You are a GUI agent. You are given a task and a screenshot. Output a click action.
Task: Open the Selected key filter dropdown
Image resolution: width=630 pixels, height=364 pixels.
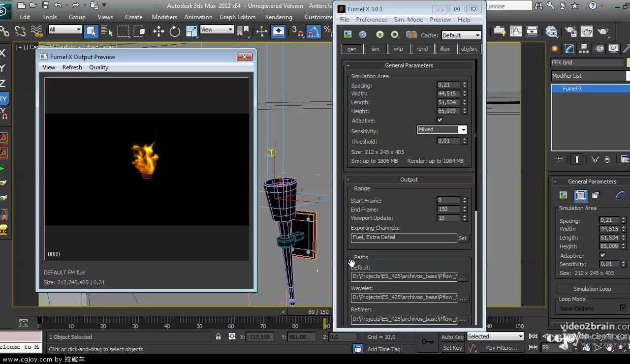point(496,336)
